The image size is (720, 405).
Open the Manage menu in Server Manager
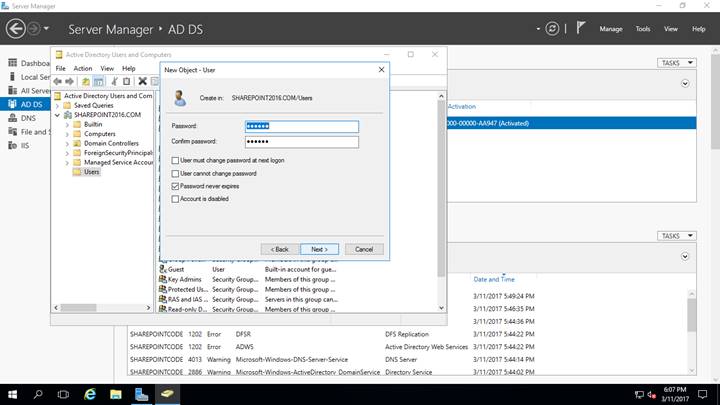coord(611,29)
